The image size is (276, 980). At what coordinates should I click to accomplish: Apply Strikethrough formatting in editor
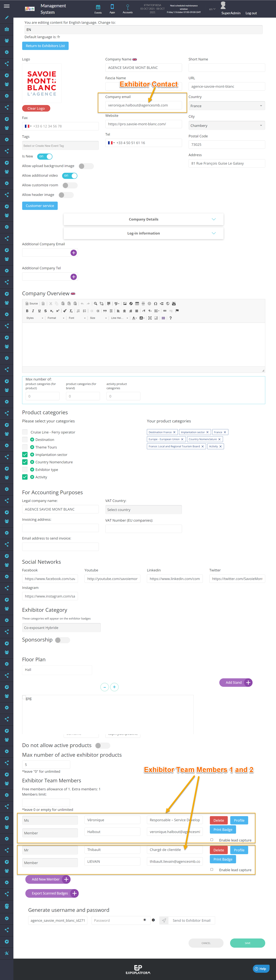45,311
